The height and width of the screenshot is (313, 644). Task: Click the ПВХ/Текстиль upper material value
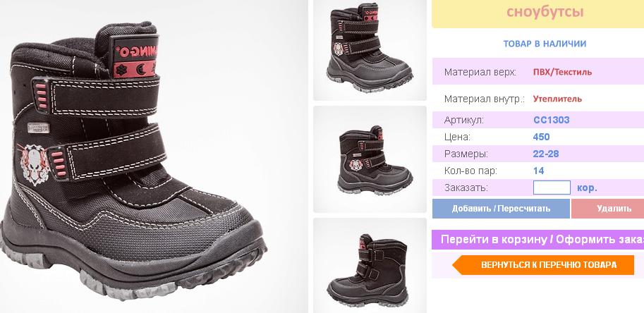[x=562, y=72]
